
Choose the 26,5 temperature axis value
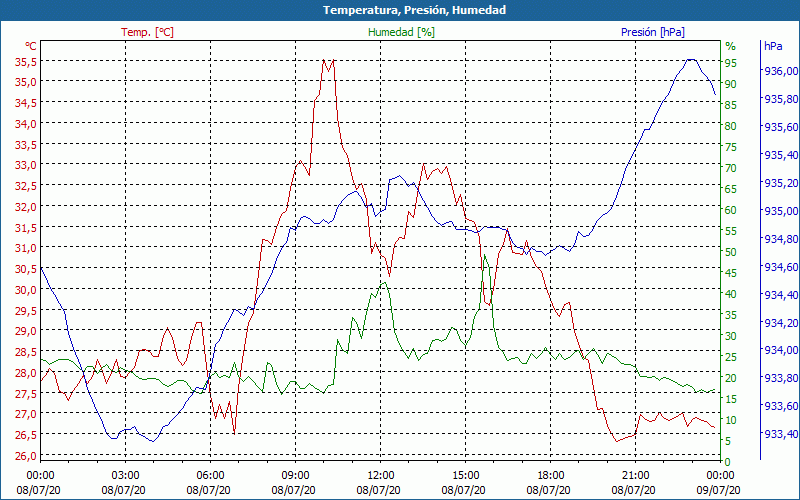[x=26, y=435]
